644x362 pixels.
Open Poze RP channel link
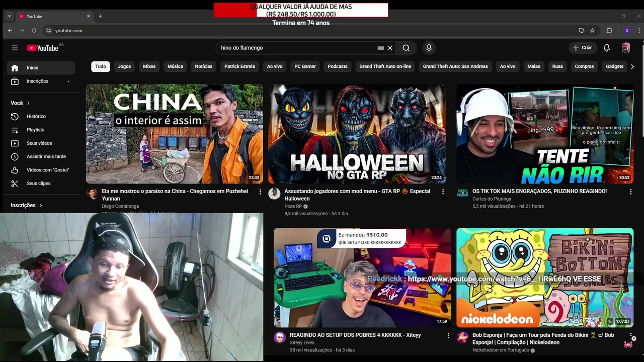(x=293, y=206)
